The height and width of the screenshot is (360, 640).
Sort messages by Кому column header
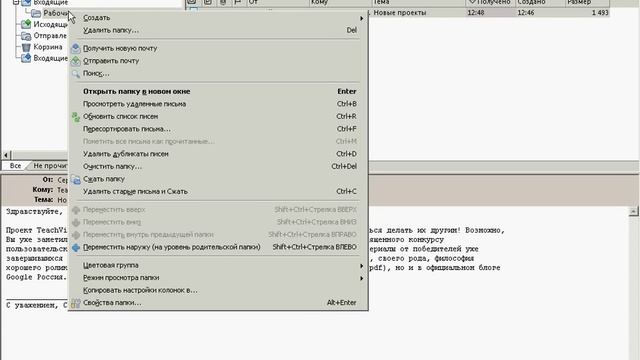(x=340, y=2)
